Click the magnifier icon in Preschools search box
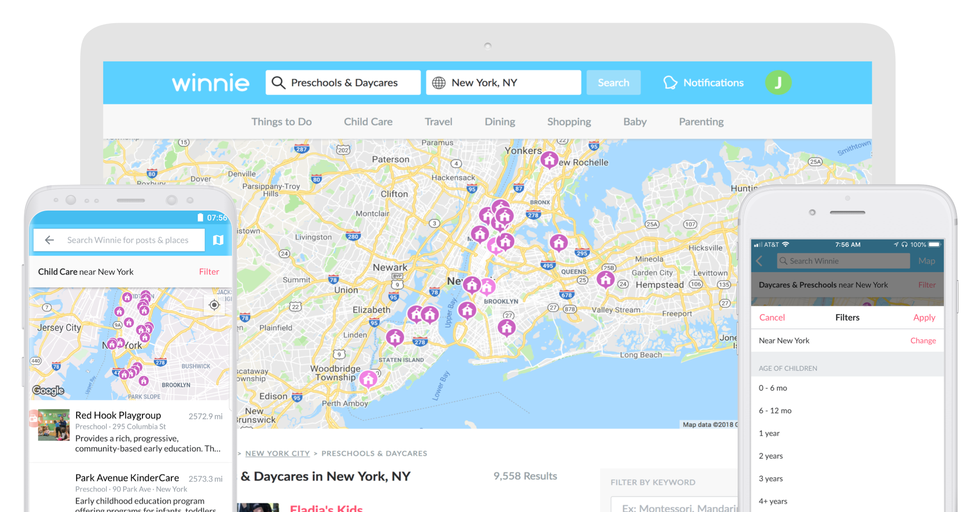 tap(278, 82)
